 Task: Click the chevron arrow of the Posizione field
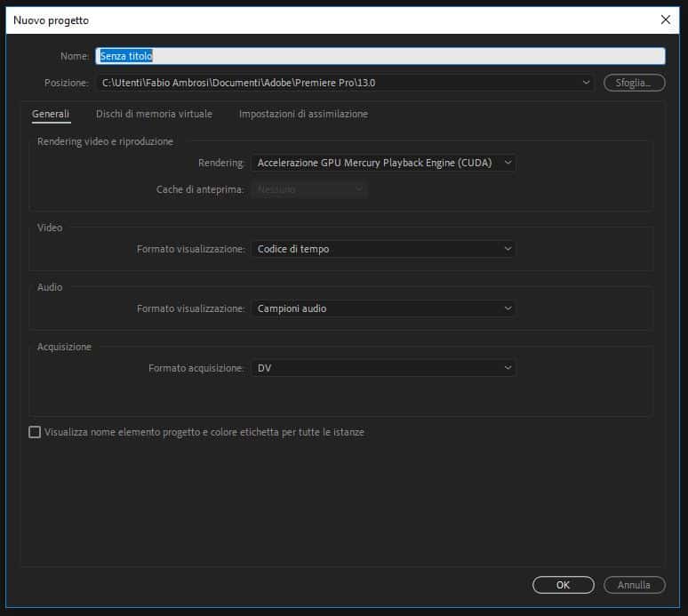tap(586, 83)
